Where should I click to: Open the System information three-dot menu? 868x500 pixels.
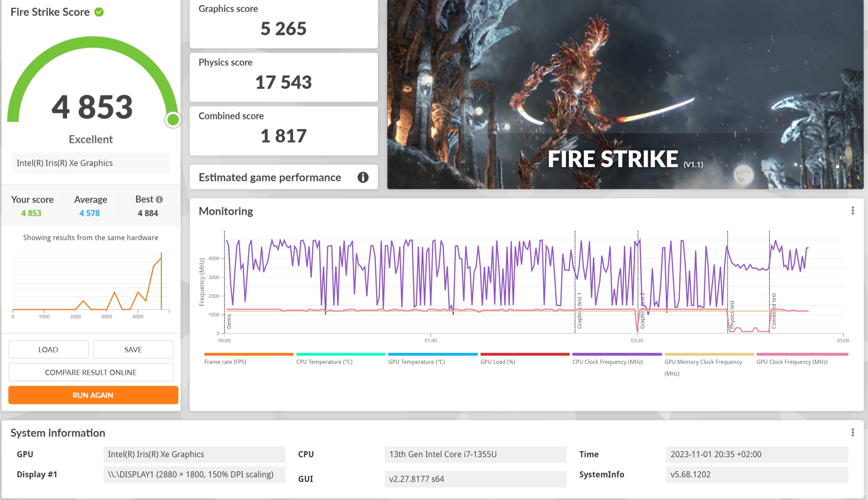(852, 432)
